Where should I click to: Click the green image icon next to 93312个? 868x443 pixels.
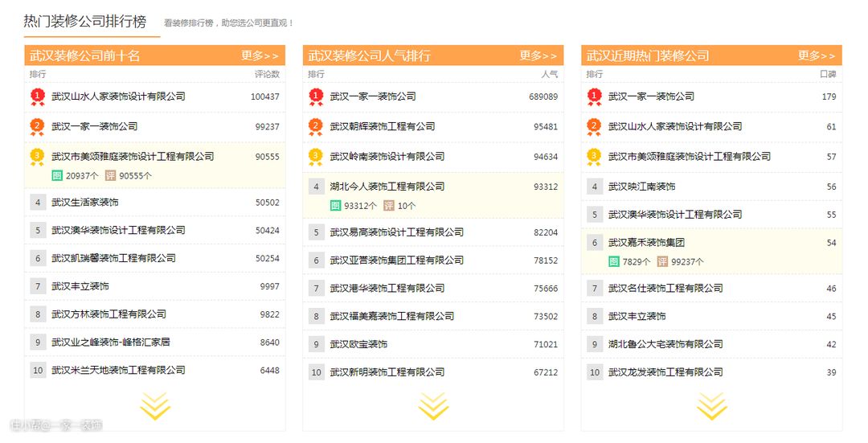[x=335, y=205]
